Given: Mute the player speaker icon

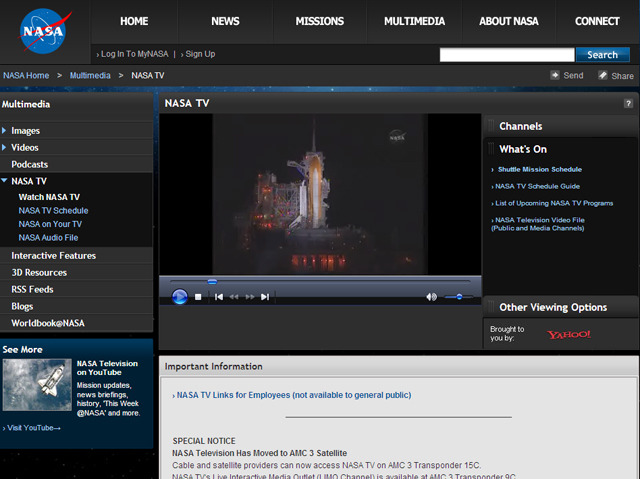Looking at the screenshot, I should point(431,297).
